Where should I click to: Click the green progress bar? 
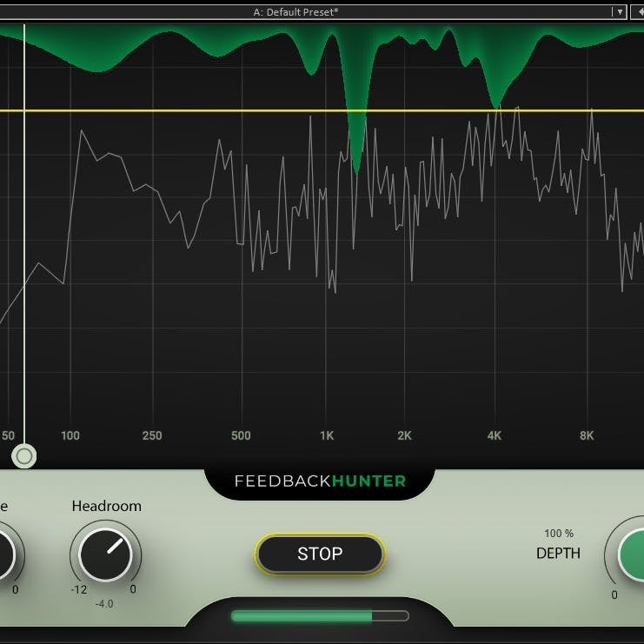pos(320,615)
